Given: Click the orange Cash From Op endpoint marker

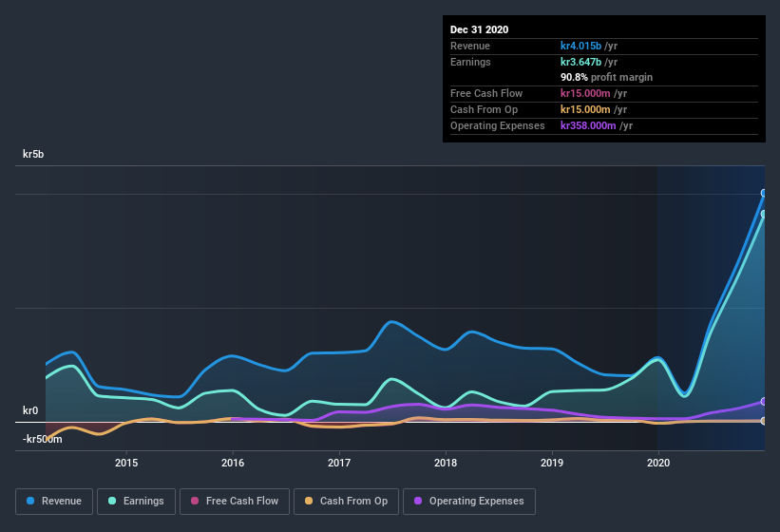Looking at the screenshot, I should click(x=764, y=421).
